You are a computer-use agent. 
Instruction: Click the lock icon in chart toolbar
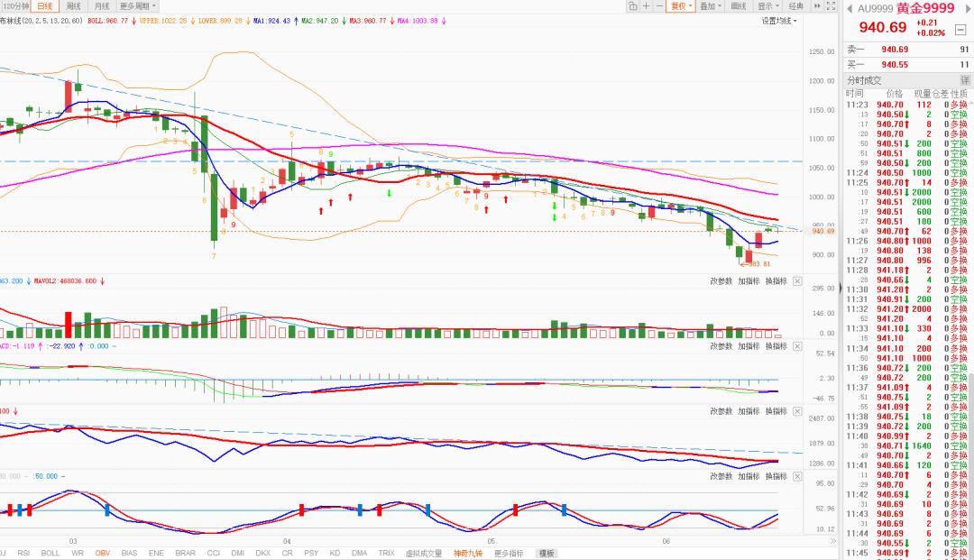pos(633,6)
